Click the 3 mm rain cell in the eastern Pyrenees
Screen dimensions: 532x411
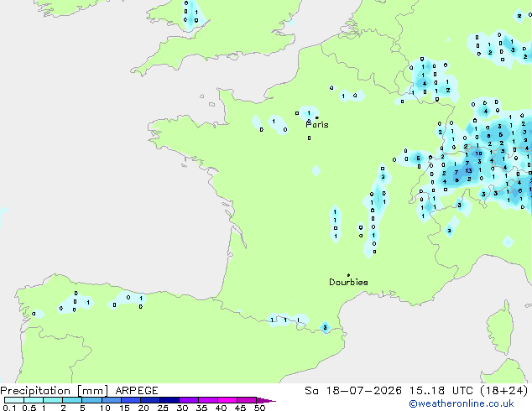325,328
